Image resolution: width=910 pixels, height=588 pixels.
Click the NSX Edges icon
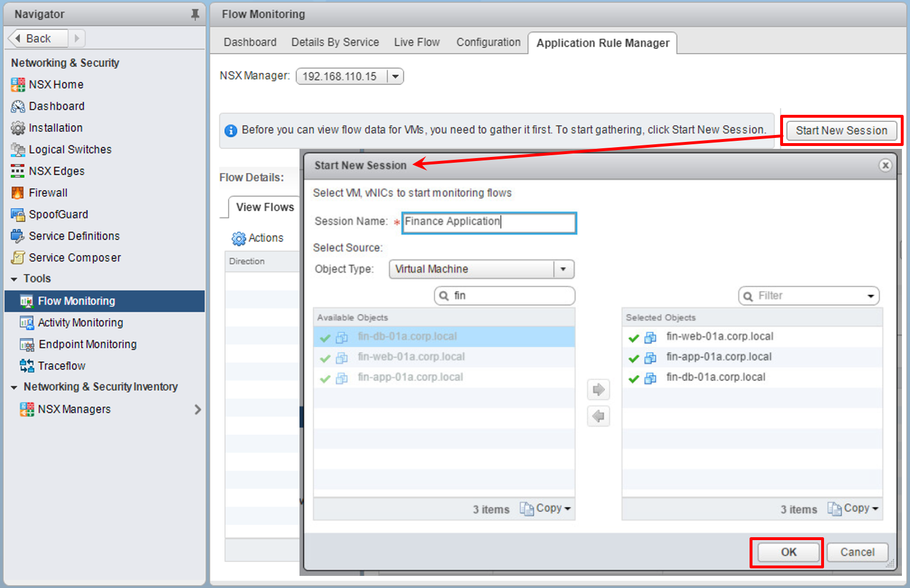pos(18,171)
